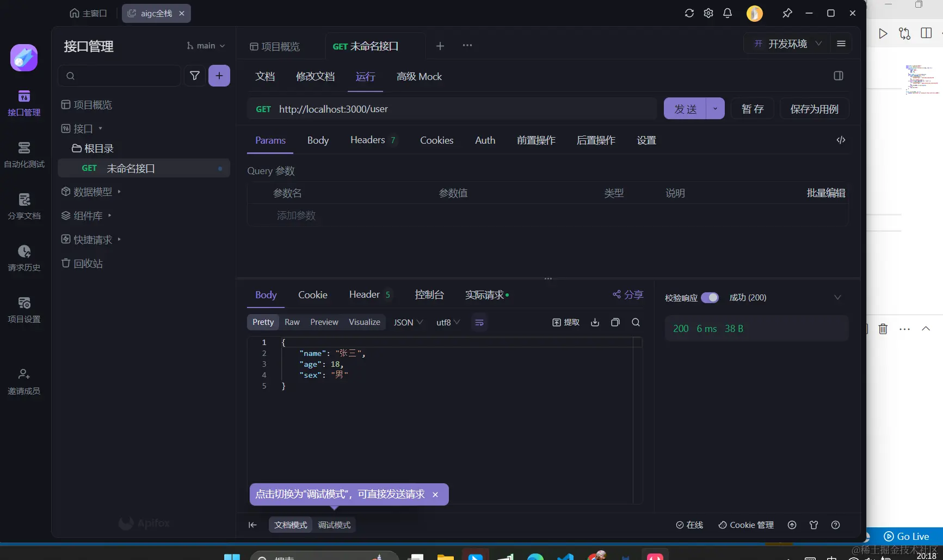
Task: Open Cookie 管理 in footer
Action: click(x=746, y=525)
